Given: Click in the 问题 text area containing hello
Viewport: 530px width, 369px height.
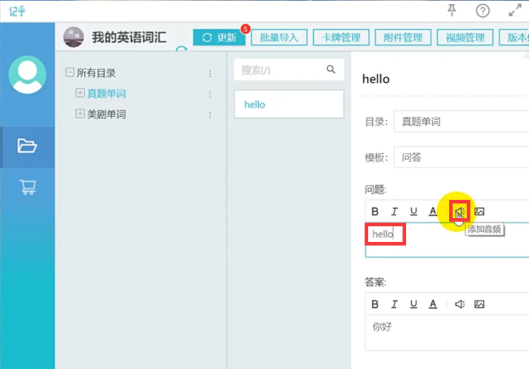Looking at the screenshot, I should coord(447,240).
